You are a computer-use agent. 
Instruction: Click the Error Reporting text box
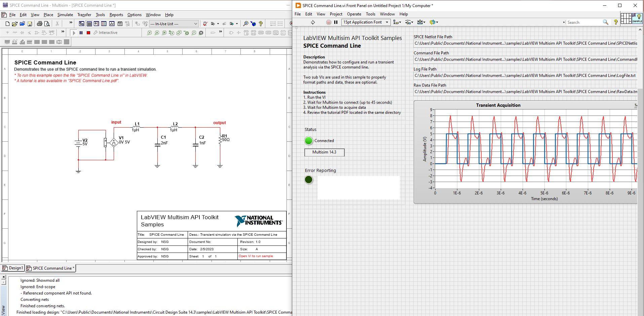[x=359, y=187]
